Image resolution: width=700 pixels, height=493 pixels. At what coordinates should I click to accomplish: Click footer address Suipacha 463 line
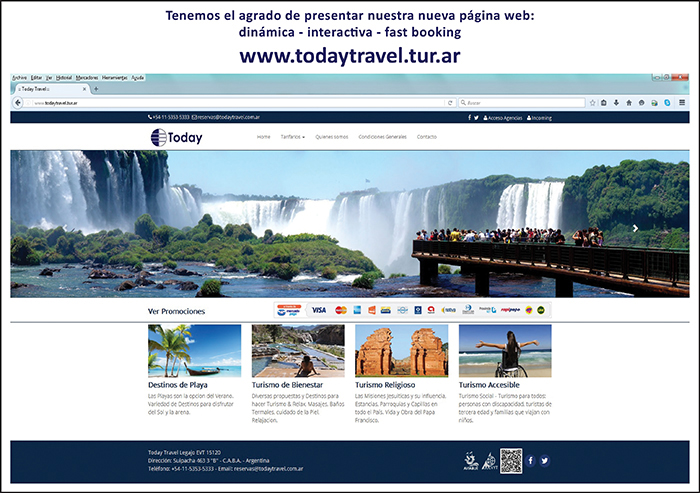pos(208,460)
